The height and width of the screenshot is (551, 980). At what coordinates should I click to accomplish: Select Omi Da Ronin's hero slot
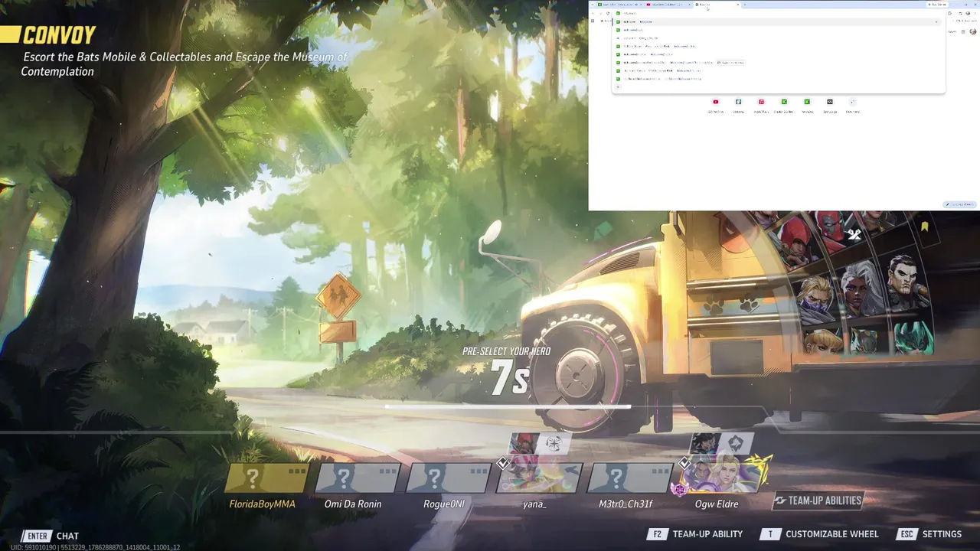pyautogui.click(x=356, y=478)
